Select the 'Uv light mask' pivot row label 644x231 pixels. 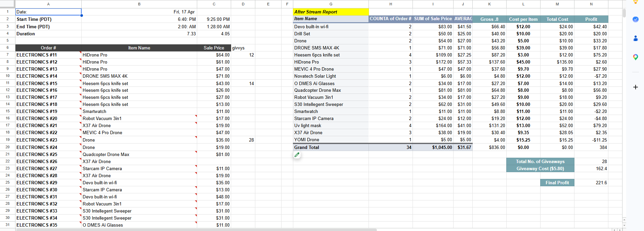coord(331,125)
